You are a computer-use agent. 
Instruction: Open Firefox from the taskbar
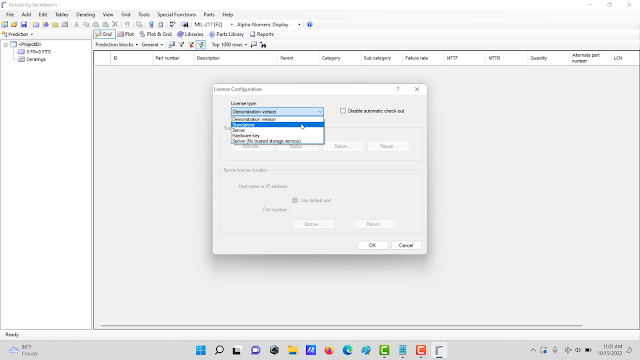pos(329,350)
